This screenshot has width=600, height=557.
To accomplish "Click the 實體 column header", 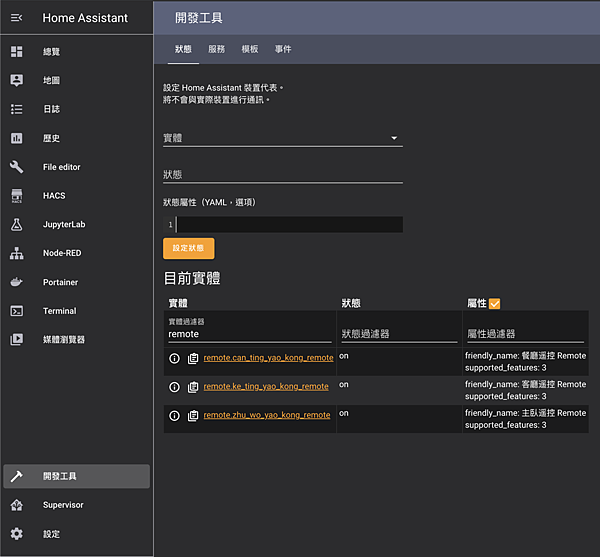I will pos(178,303).
